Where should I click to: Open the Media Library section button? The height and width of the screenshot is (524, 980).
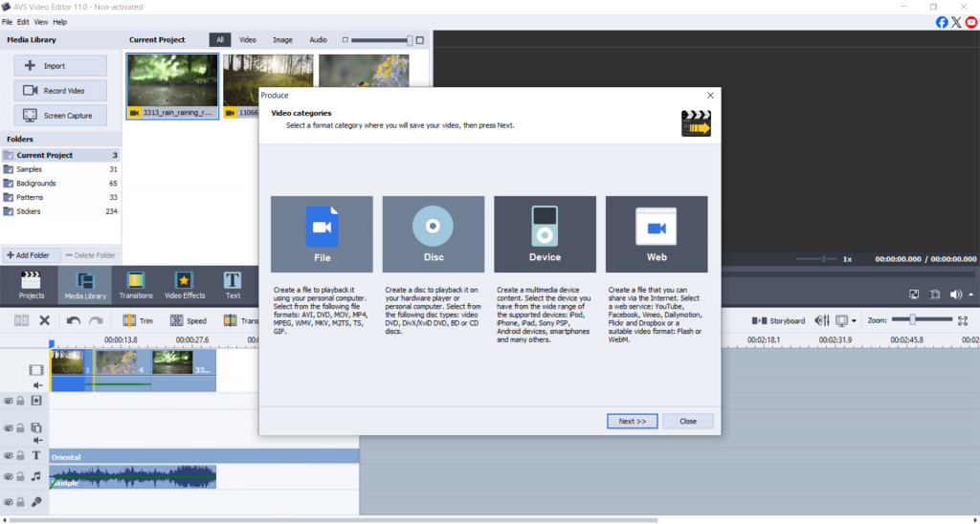[x=85, y=285]
